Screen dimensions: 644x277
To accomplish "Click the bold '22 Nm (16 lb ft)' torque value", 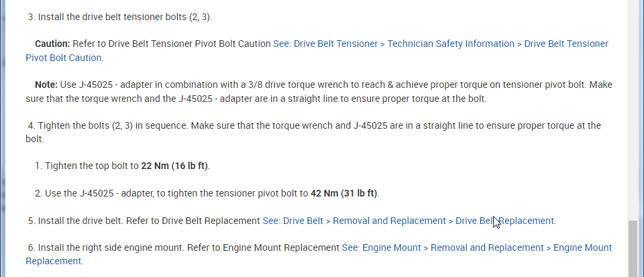I will [179, 166].
